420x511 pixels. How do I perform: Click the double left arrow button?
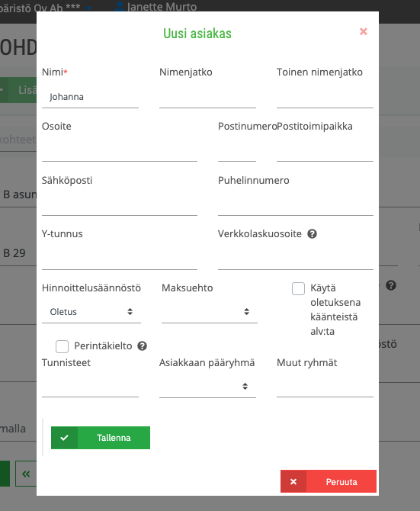pyautogui.click(x=26, y=474)
